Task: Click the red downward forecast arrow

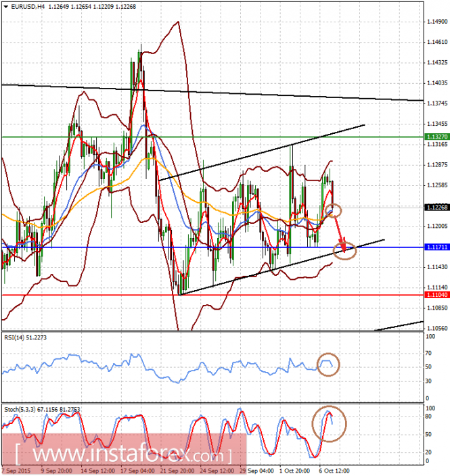Action: pos(340,232)
